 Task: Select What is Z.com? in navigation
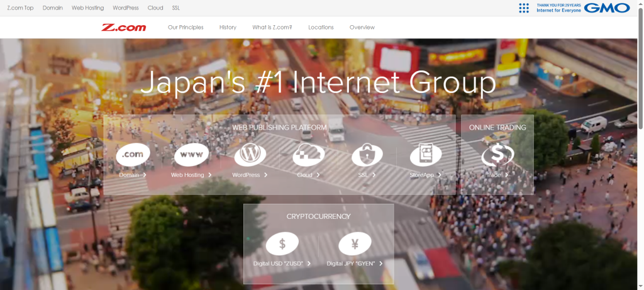[x=272, y=28]
